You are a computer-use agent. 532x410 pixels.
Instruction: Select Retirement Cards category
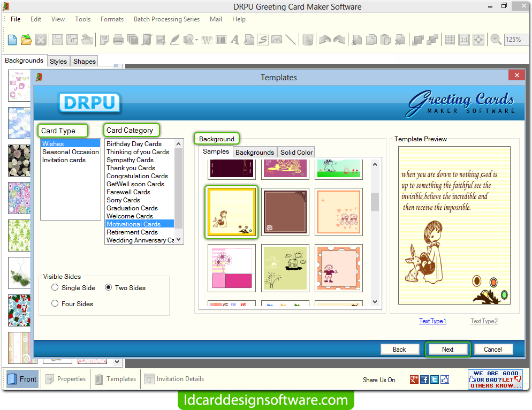point(132,232)
